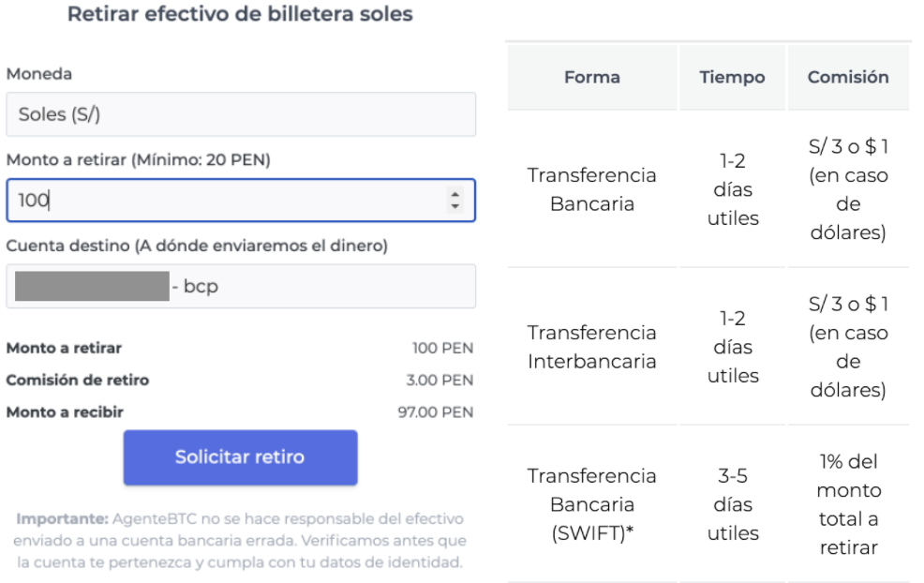Increase amount with stepper up arrow
This screenshot has width=924, height=583.
coord(455,193)
